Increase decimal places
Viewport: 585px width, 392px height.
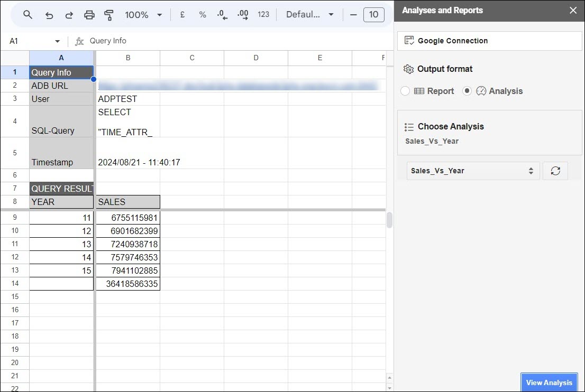pyautogui.click(x=243, y=15)
